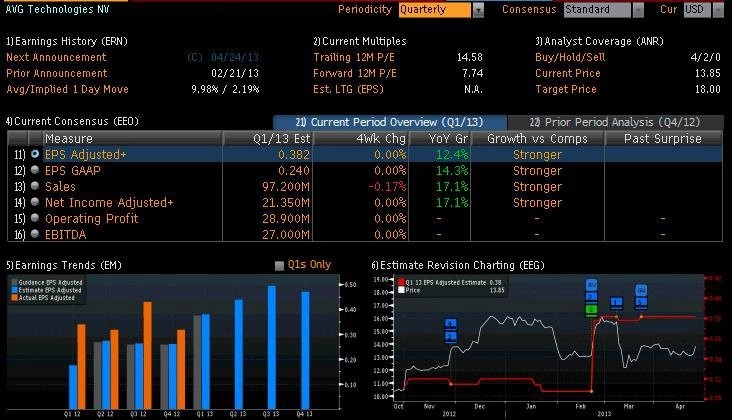Screen dimensions: 732x420
Task: Click EBITDA estimate 27.000M
Action: 286,234
